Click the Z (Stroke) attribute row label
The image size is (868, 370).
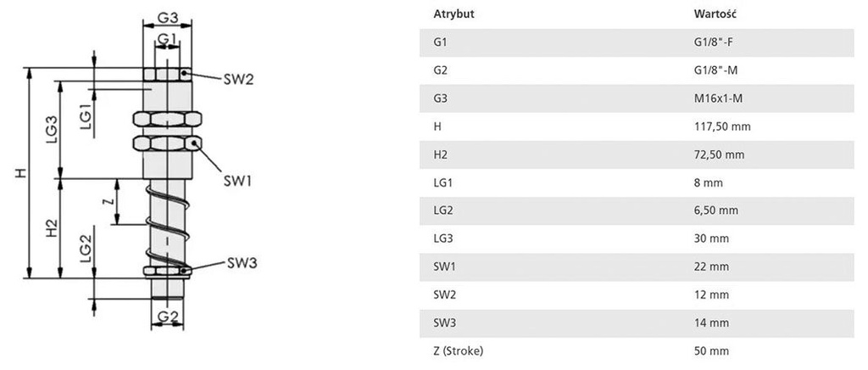(x=458, y=350)
